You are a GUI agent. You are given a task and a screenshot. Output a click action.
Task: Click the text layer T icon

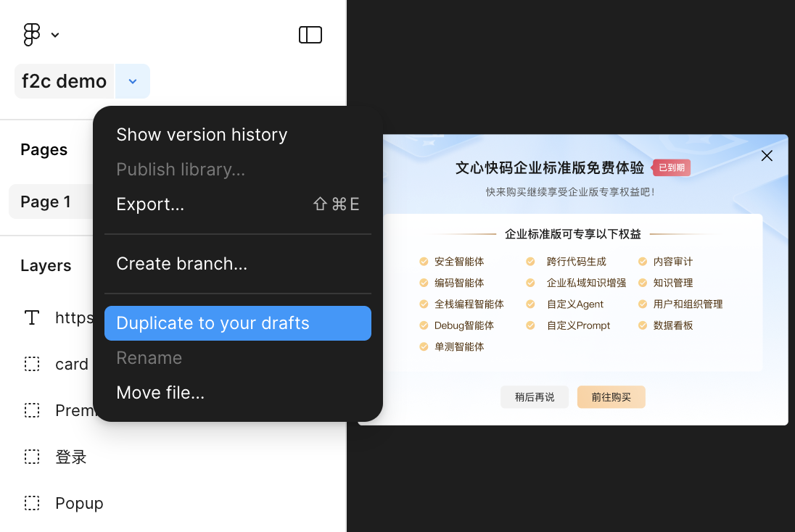pyautogui.click(x=31, y=317)
